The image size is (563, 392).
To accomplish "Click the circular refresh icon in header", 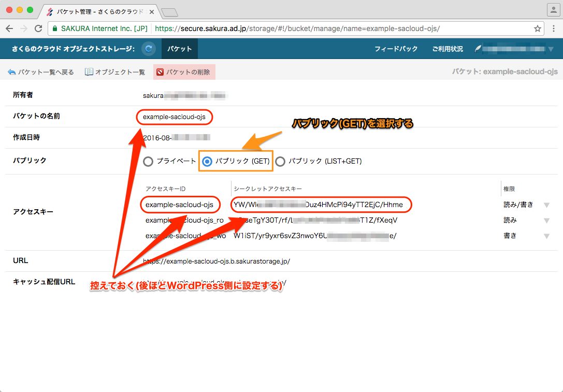I will 149,49.
